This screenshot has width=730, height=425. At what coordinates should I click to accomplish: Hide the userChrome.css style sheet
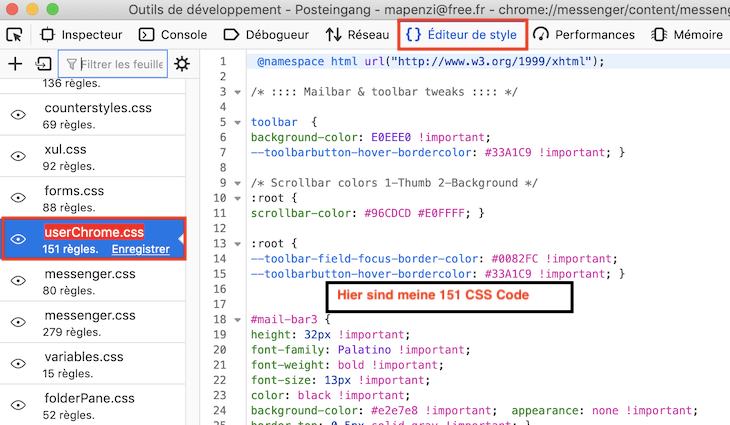pyautogui.click(x=18, y=239)
